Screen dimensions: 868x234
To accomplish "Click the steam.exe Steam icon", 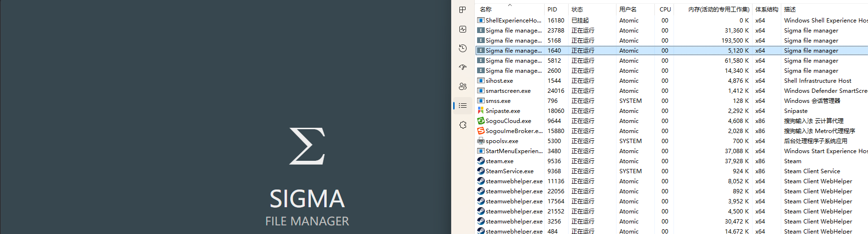I will coord(480,161).
